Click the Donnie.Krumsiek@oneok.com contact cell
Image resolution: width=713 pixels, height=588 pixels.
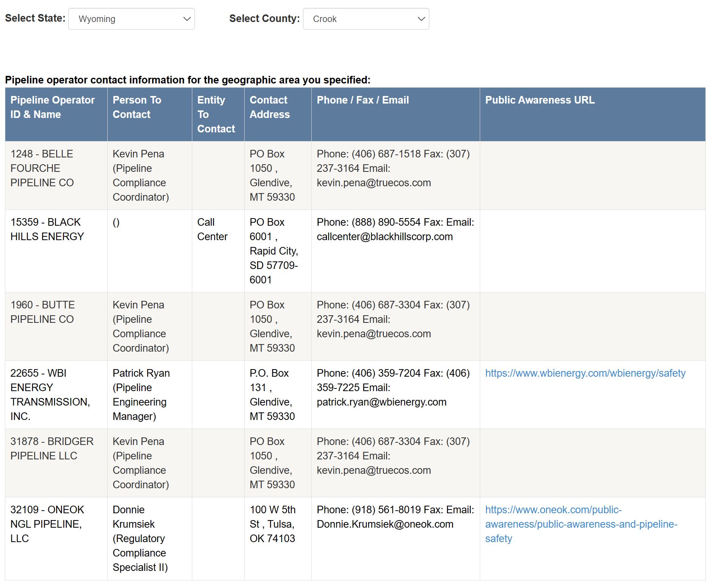[396, 539]
